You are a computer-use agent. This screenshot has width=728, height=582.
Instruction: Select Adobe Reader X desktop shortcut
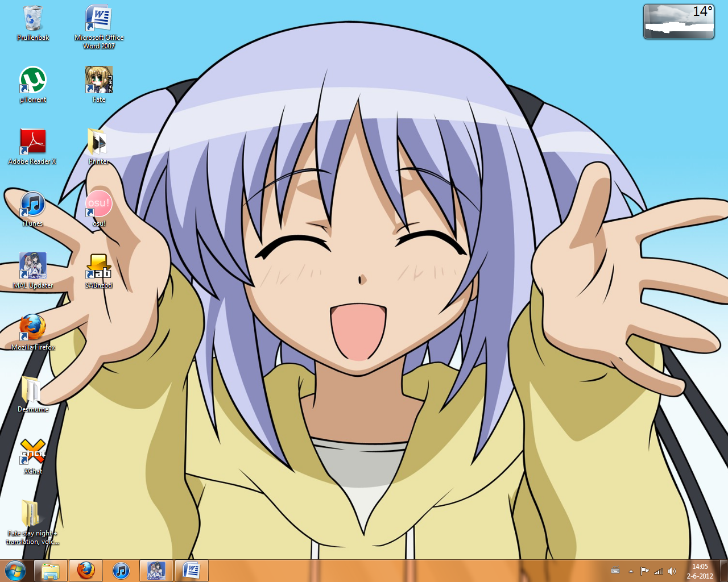[x=32, y=147]
